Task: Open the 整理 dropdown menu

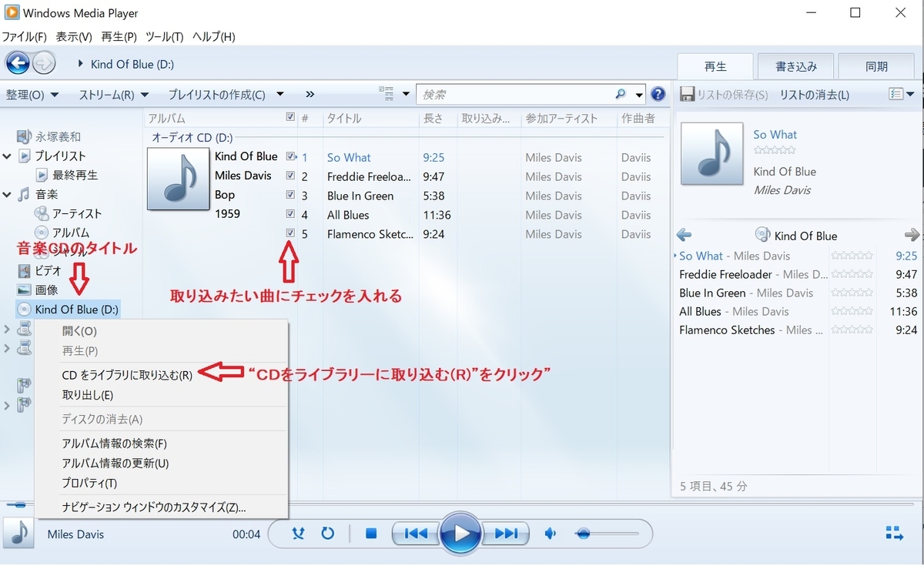Action: [x=31, y=94]
